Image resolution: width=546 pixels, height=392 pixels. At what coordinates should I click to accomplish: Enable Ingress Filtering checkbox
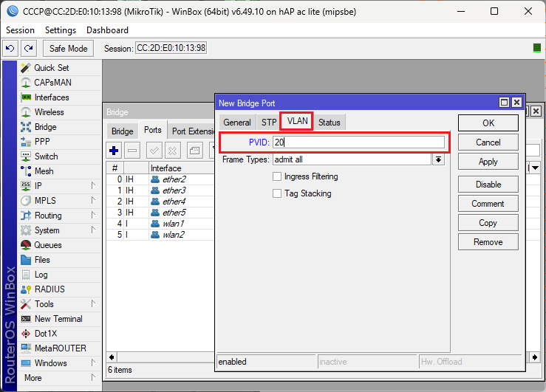pos(277,176)
